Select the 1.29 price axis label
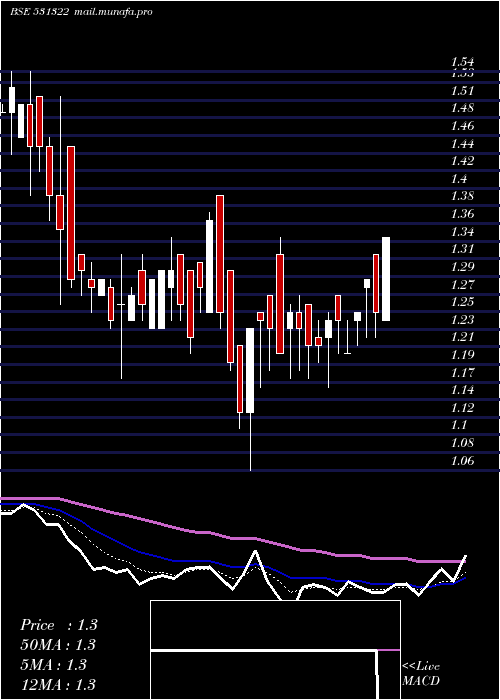Viewport: 500px width, 700px height. pos(462,267)
